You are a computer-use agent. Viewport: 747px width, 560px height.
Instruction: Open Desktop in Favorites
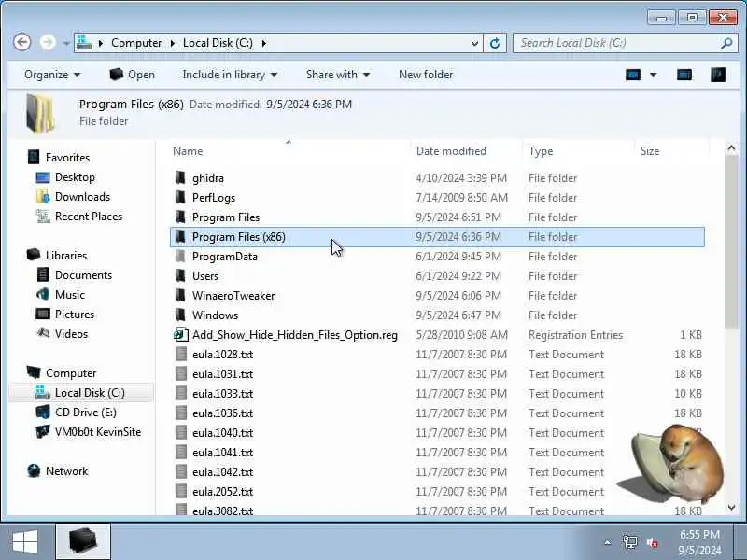coord(75,177)
